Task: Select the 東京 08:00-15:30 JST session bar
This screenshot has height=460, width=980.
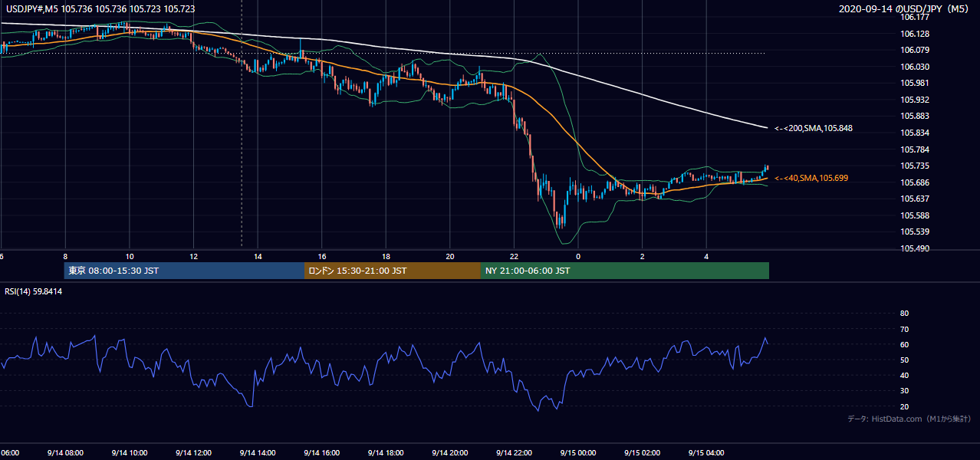Action: [x=184, y=271]
